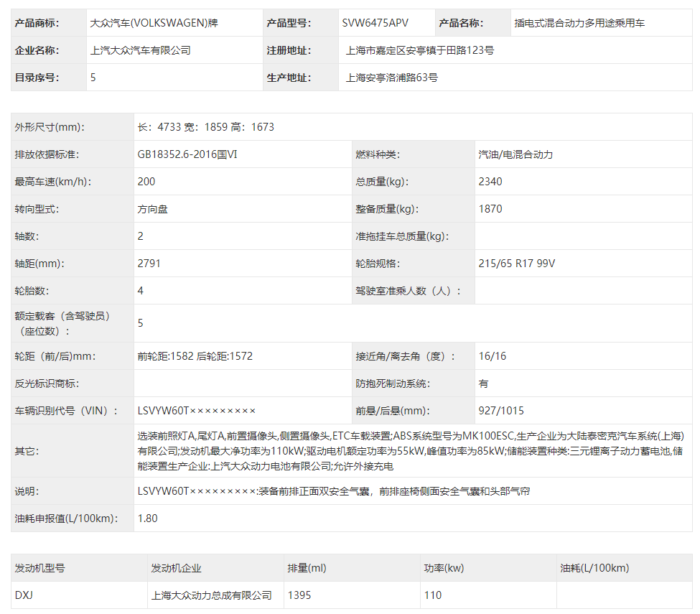Image resolution: width=700 pixels, height=614 pixels.
Task: Click the 产品名称 label
Action: [461, 23]
